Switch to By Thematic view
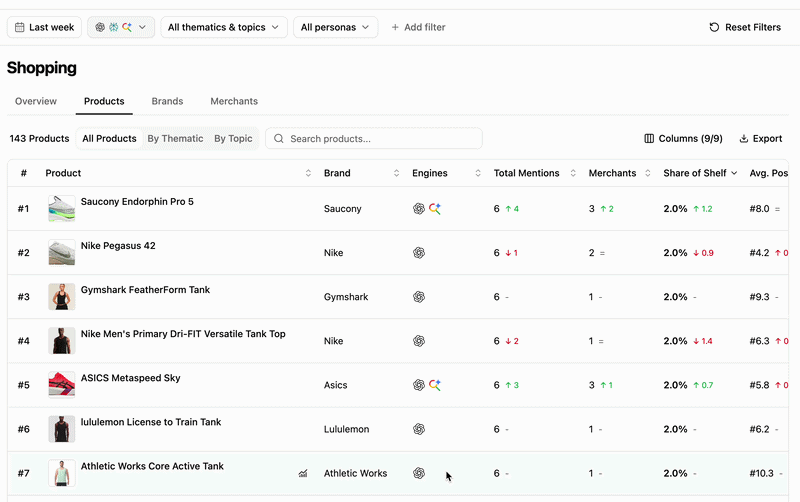The image size is (800, 502). pyautogui.click(x=175, y=138)
